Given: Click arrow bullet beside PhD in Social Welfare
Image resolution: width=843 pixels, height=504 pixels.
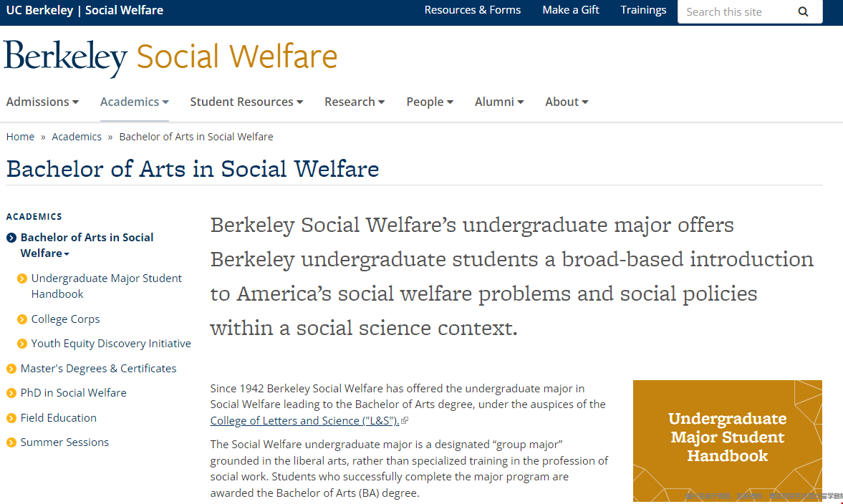Looking at the screenshot, I should click(x=11, y=394).
